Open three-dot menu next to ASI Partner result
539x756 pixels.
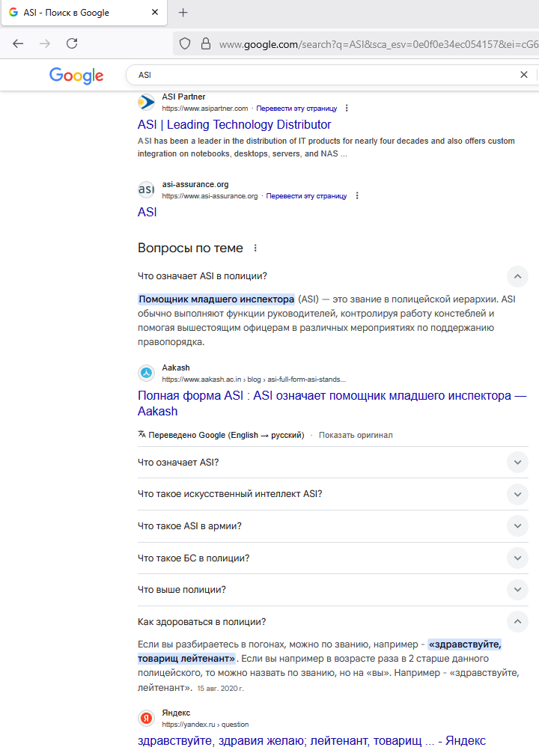click(347, 109)
